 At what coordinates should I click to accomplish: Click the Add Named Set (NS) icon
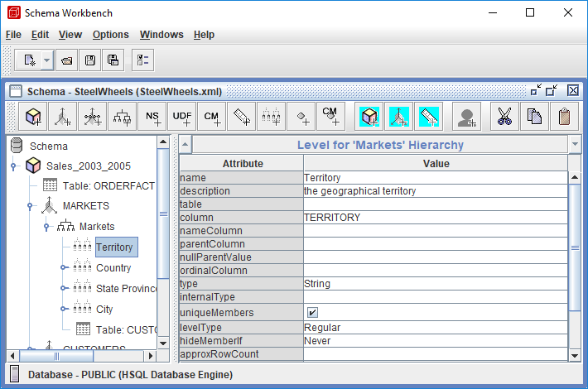[x=152, y=118]
